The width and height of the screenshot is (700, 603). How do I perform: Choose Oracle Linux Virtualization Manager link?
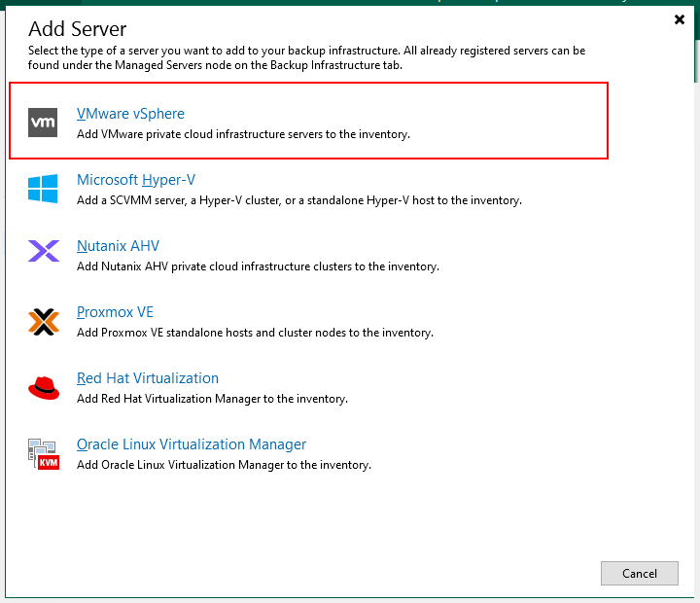192,444
